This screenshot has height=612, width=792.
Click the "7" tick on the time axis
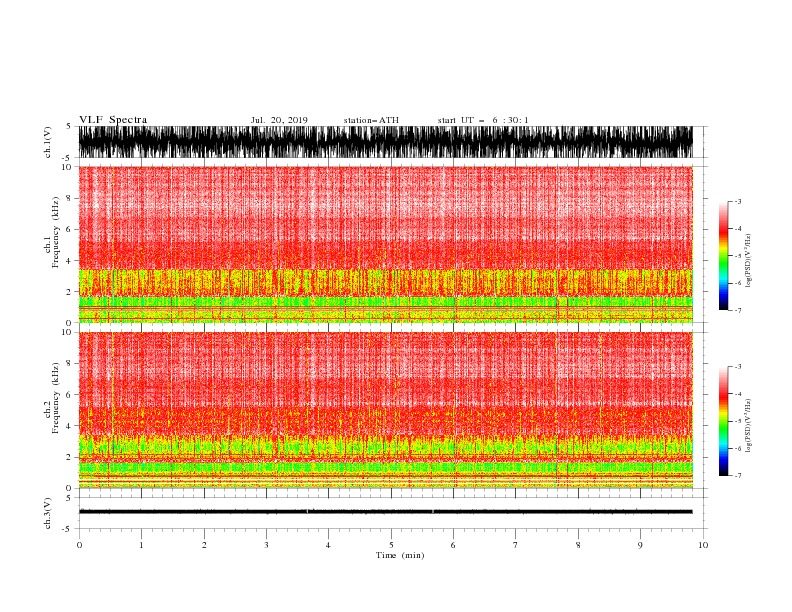[516, 545]
